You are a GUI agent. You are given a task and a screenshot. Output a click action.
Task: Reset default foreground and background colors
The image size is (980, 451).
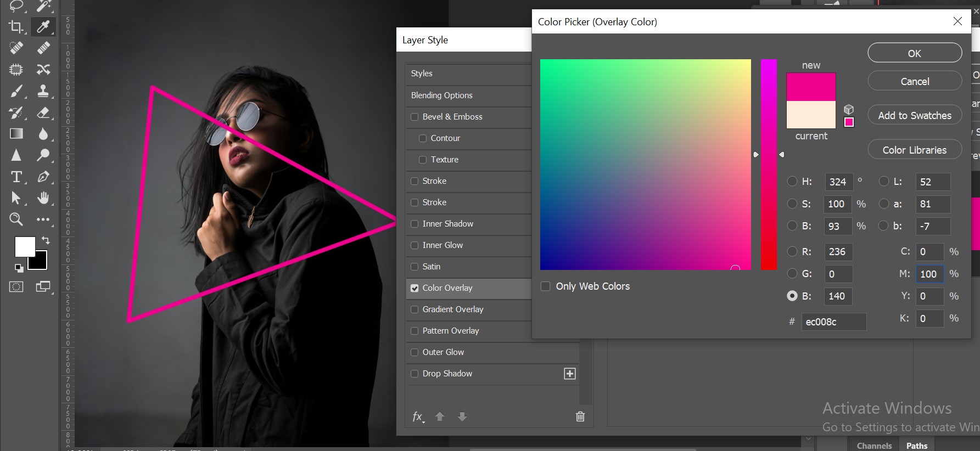click(19, 268)
